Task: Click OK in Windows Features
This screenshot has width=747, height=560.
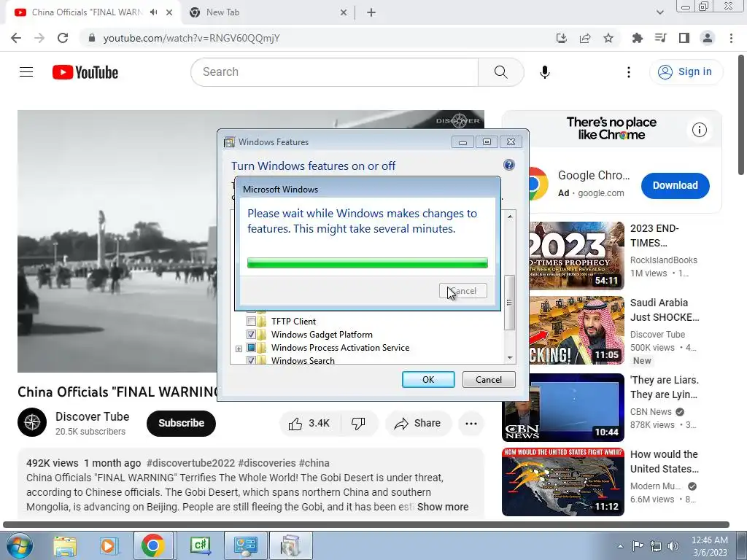Action: pos(428,379)
